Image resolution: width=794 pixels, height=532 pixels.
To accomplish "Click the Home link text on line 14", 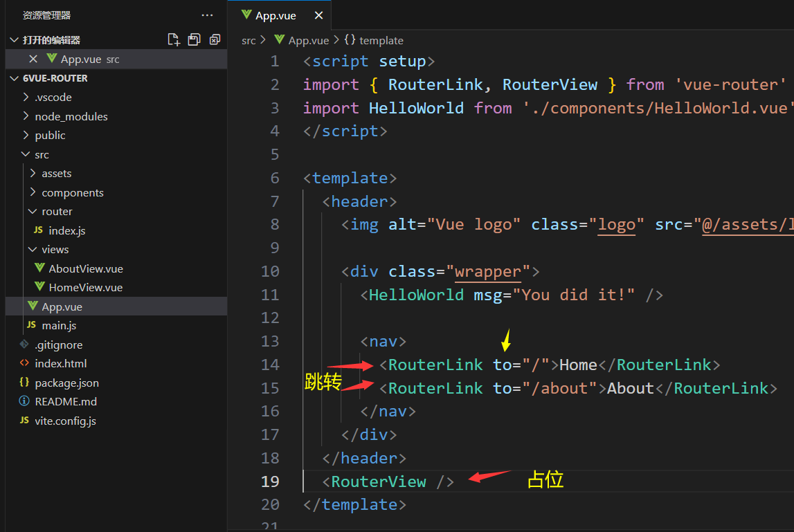I will [x=578, y=365].
